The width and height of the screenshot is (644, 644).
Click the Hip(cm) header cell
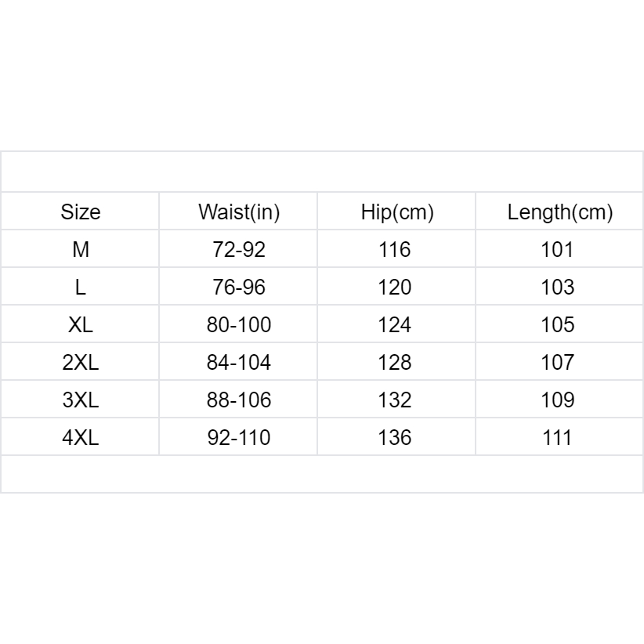[x=397, y=212]
